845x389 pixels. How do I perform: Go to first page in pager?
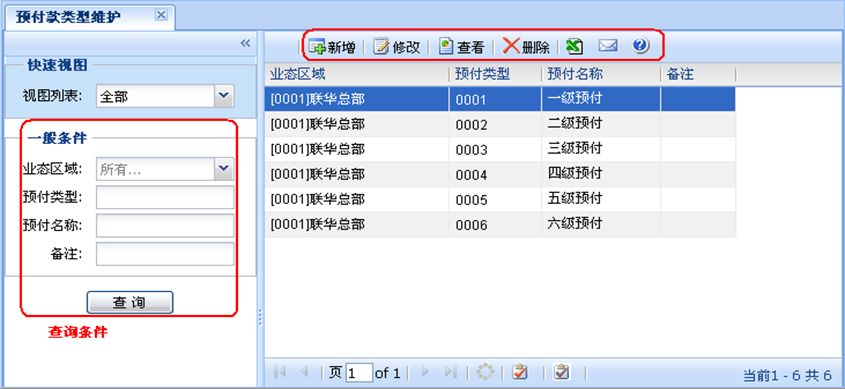(280, 372)
